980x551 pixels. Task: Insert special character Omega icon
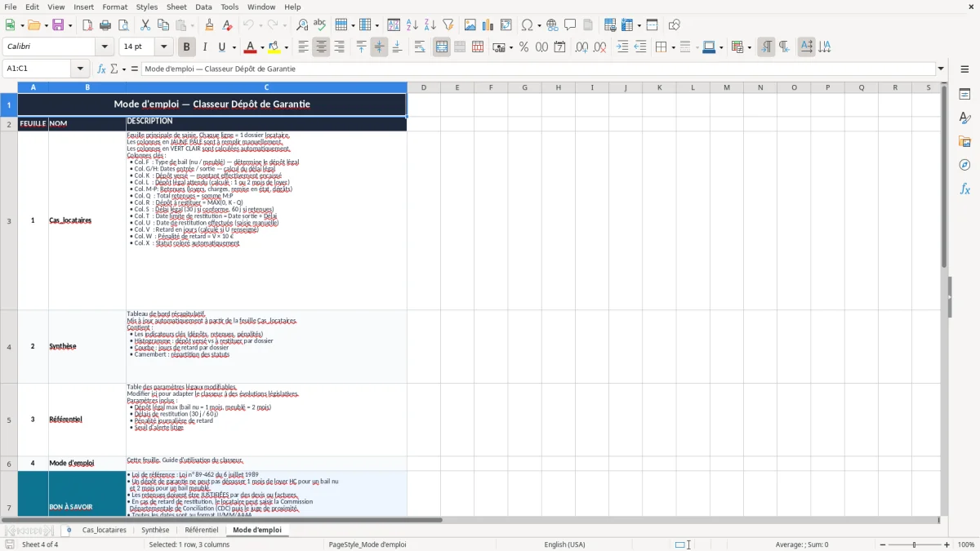click(x=528, y=25)
